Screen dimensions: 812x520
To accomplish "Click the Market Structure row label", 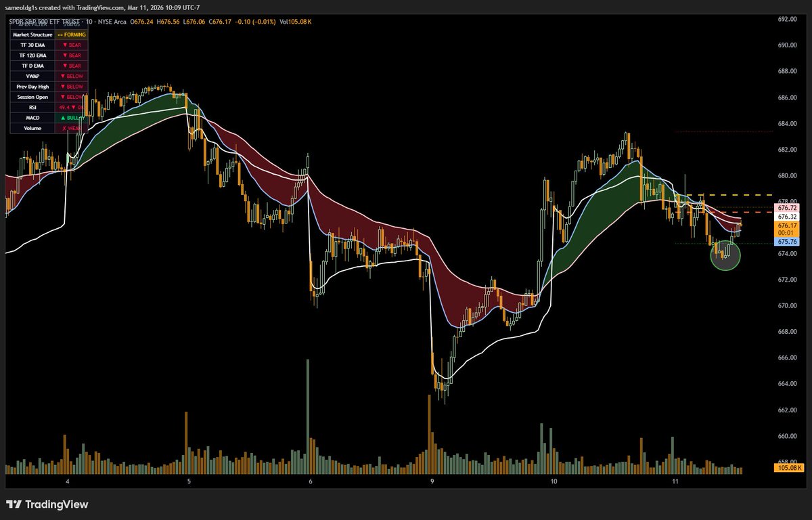I will 32,34.
